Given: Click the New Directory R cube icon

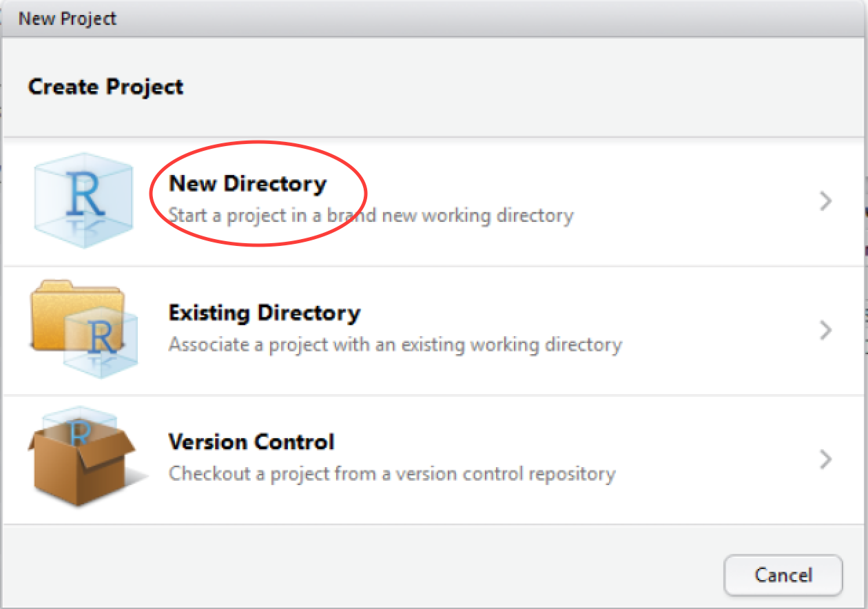Looking at the screenshot, I should [83, 200].
